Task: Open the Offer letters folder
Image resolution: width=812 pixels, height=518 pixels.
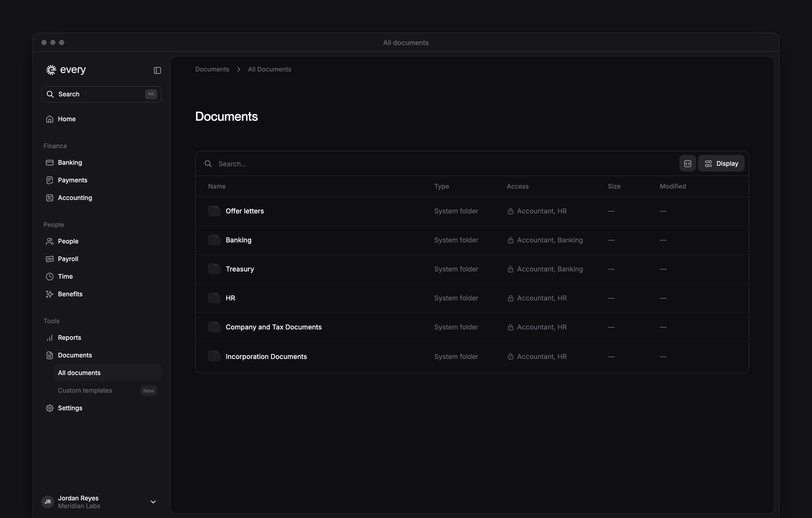Action: [245, 211]
